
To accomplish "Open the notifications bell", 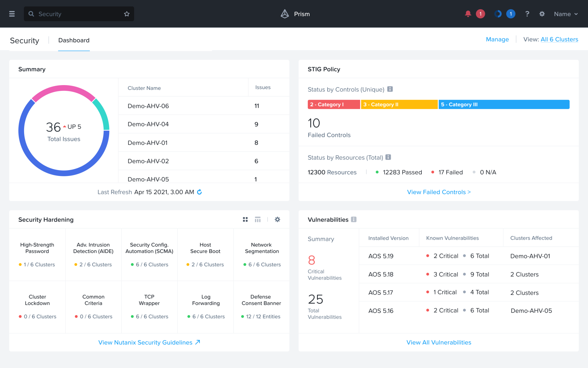I will (468, 14).
